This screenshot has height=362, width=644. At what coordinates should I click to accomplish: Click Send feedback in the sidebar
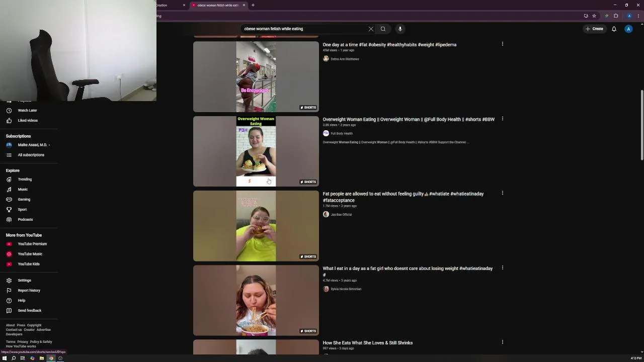pyautogui.click(x=29, y=310)
